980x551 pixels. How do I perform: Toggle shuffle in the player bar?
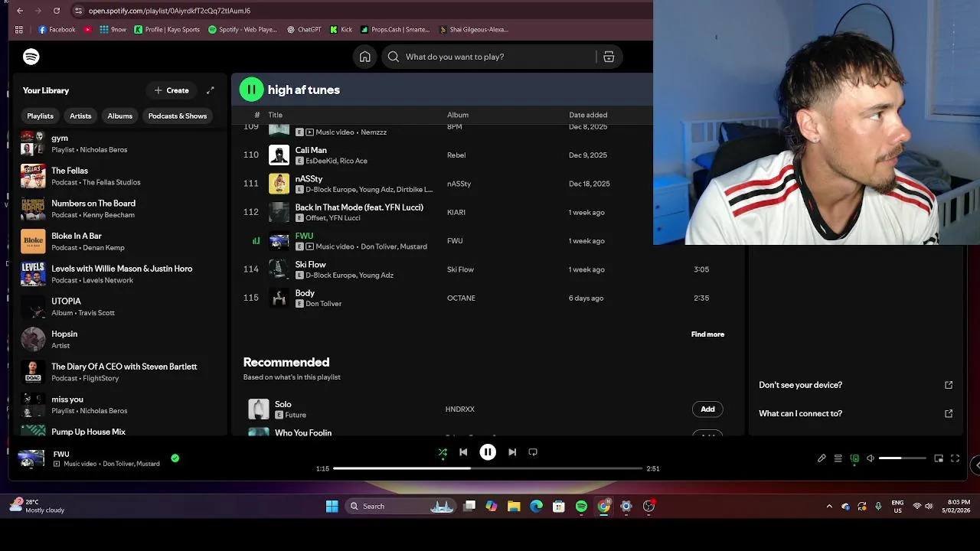click(443, 452)
